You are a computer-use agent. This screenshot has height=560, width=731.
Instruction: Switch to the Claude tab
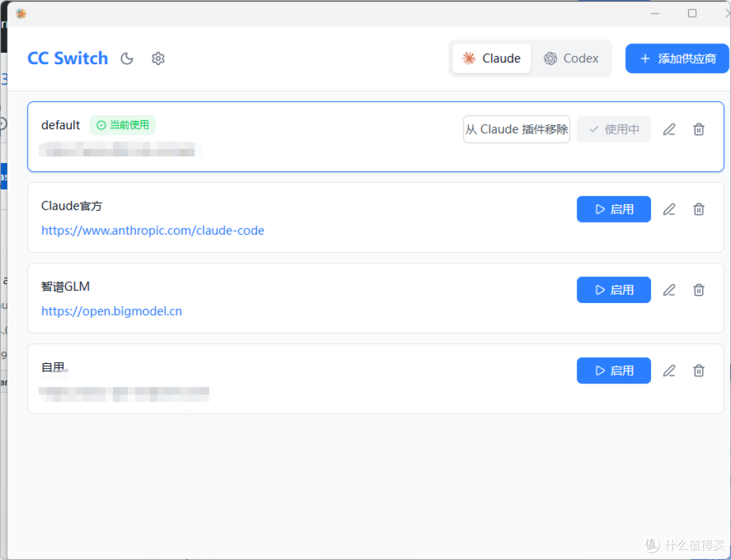pyautogui.click(x=491, y=59)
